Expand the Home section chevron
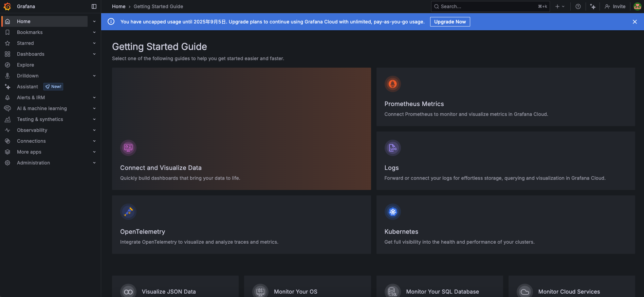 pos(94,21)
